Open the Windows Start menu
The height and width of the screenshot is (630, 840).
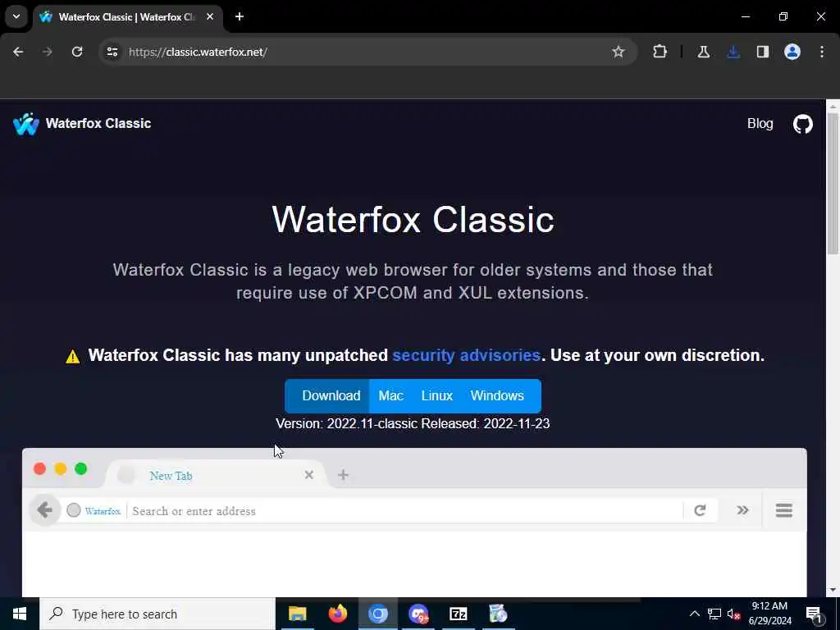(x=20, y=614)
